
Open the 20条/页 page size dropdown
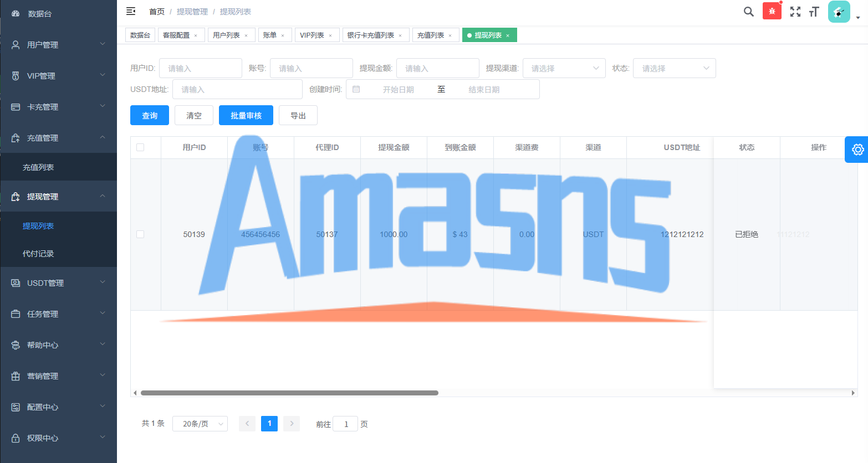[200, 424]
